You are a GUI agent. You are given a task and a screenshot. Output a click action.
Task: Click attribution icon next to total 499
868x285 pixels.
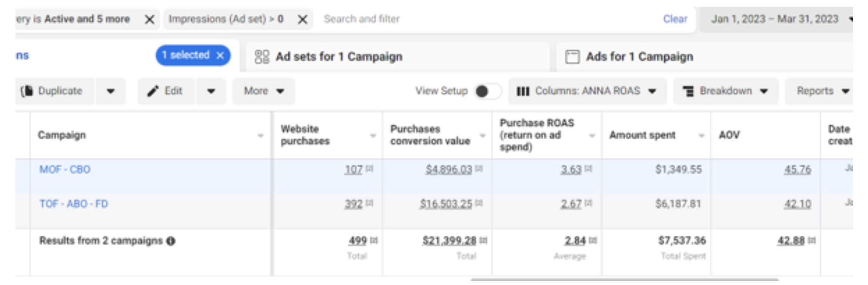pos(374,240)
